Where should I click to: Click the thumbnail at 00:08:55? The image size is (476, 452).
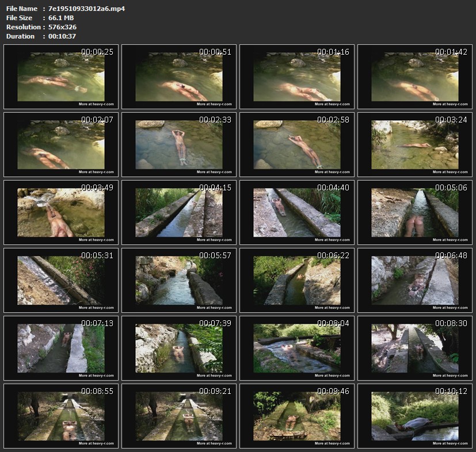click(61, 416)
